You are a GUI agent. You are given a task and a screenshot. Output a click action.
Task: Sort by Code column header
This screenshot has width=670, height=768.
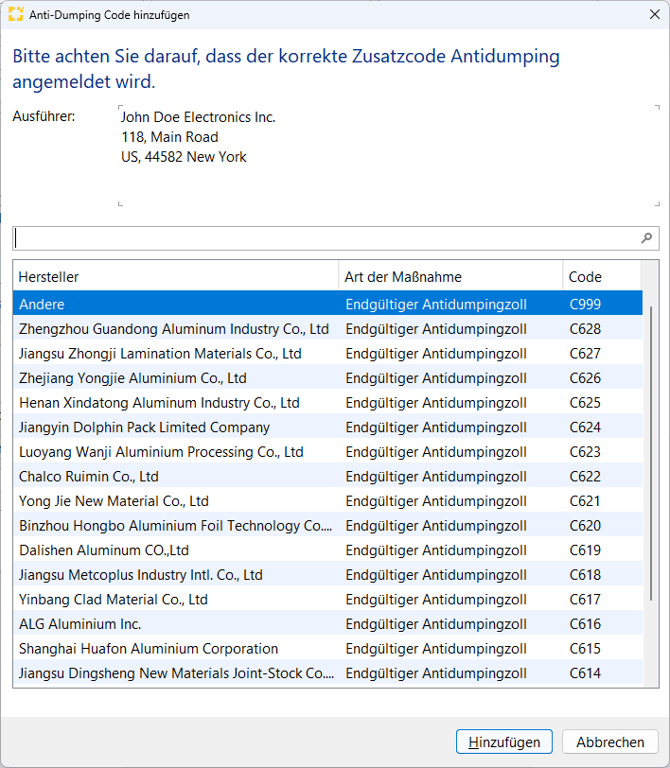602,277
